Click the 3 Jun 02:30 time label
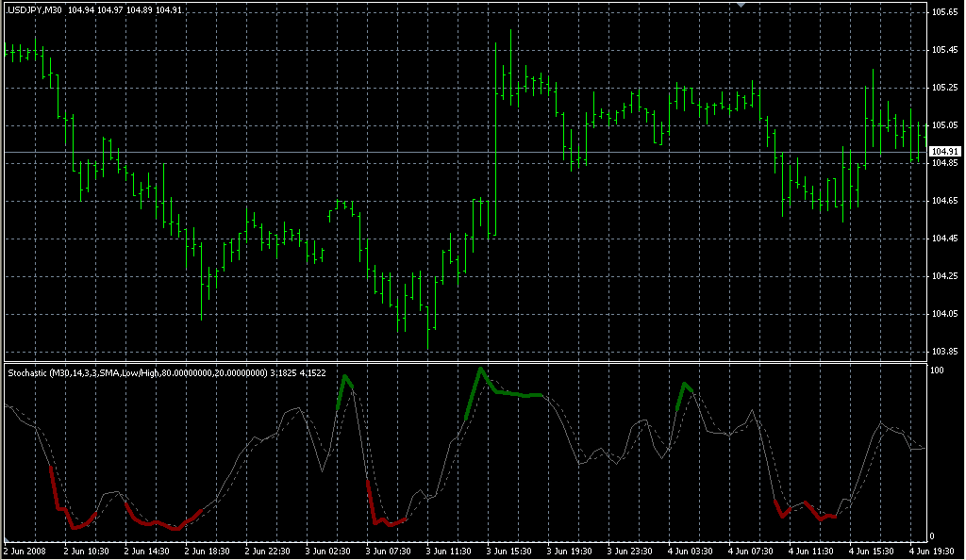 [x=330, y=551]
